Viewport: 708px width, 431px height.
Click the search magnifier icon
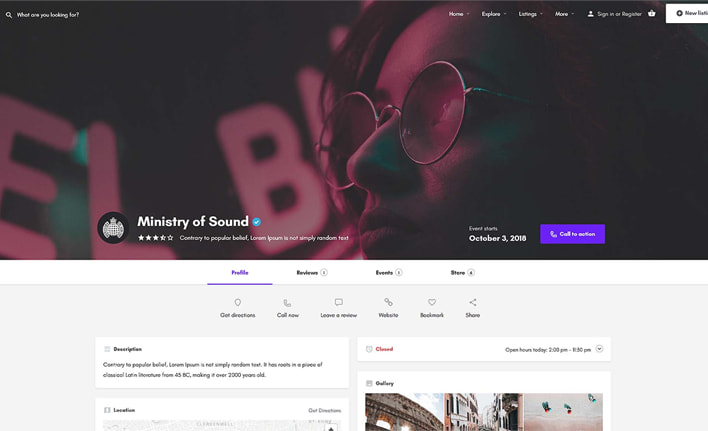click(9, 15)
